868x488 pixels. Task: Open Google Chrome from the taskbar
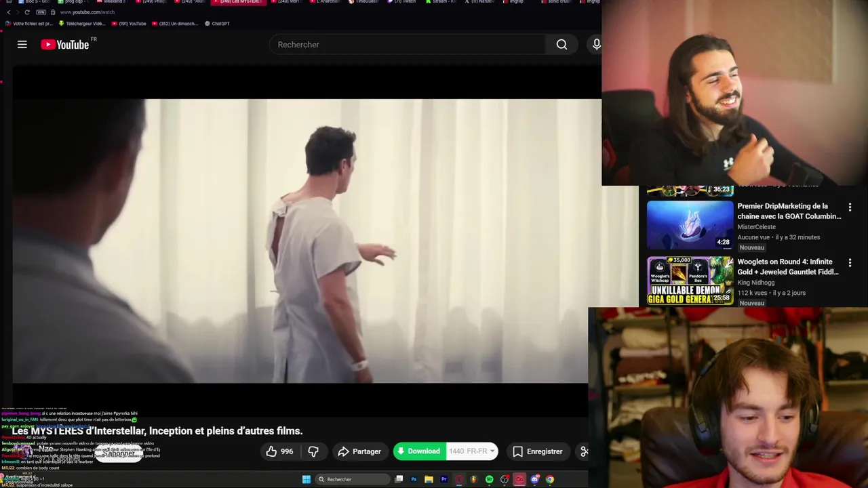click(x=550, y=479)
